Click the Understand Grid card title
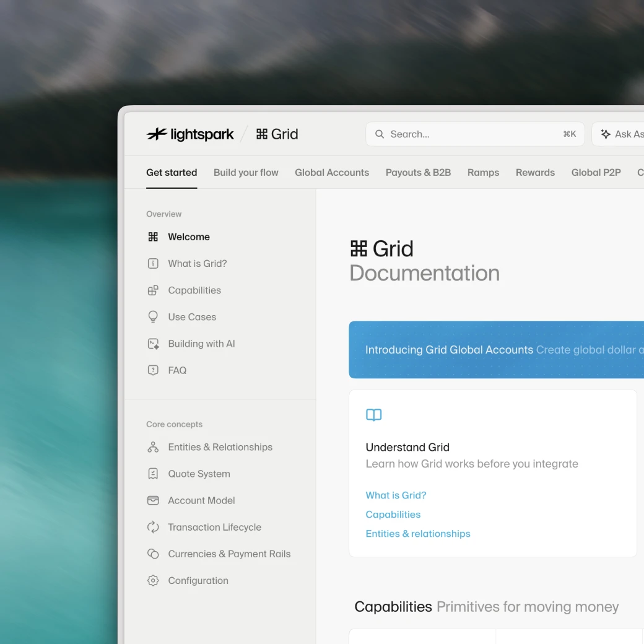The height and width of the screenshot is (644, 644). [x=407, y=447]
